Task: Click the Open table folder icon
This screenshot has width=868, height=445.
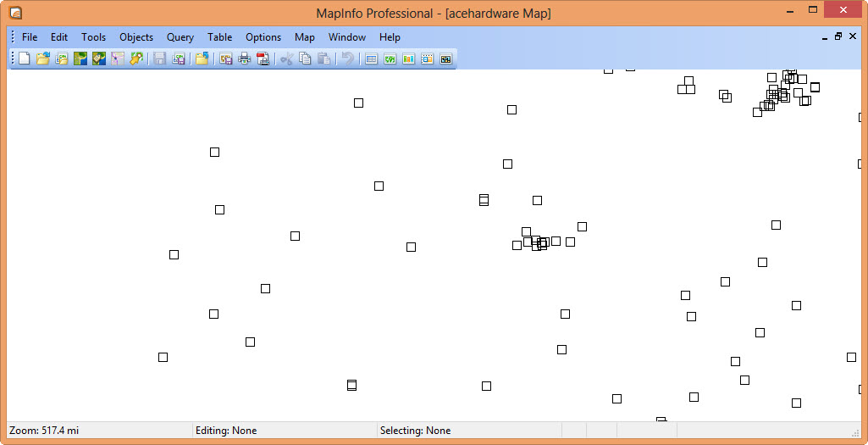Action: point(43,58)
